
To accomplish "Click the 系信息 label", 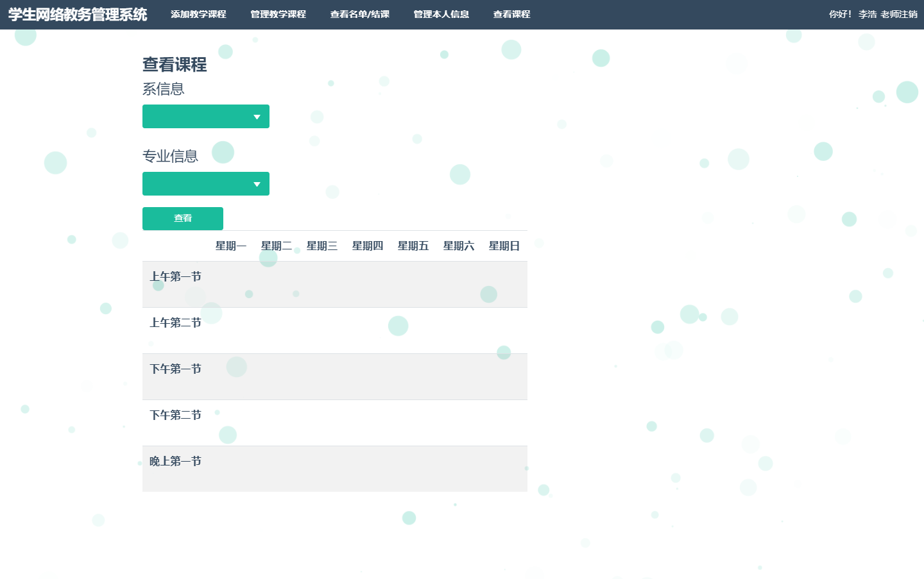I will [x=164, y=89].
